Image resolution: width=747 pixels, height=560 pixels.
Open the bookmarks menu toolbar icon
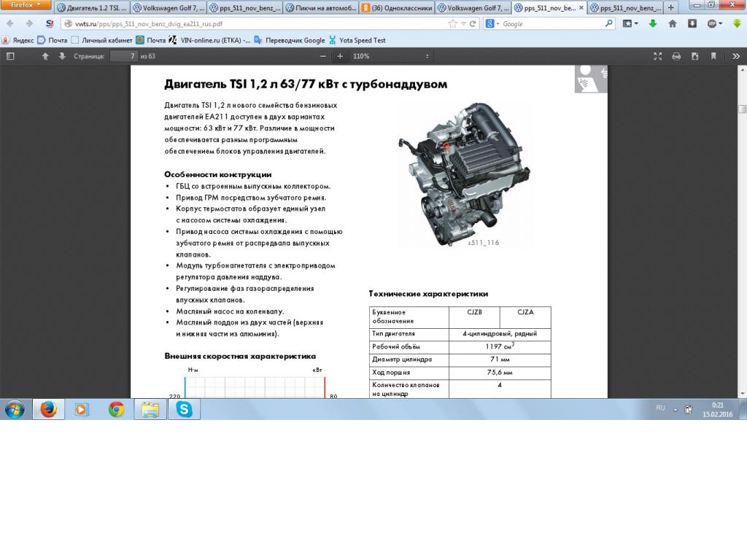pyautogui.click(x=630, y=24)
